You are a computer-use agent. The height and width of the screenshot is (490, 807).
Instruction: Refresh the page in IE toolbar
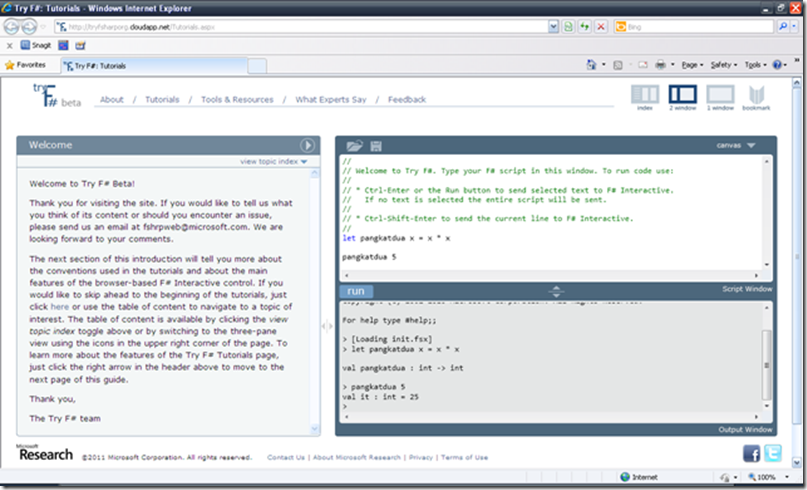point(585,26)
